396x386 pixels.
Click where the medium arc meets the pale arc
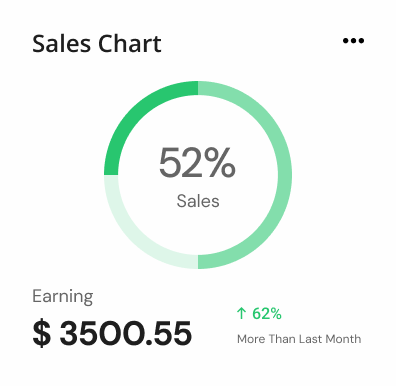pyautogui.click(x=198, y=262)
